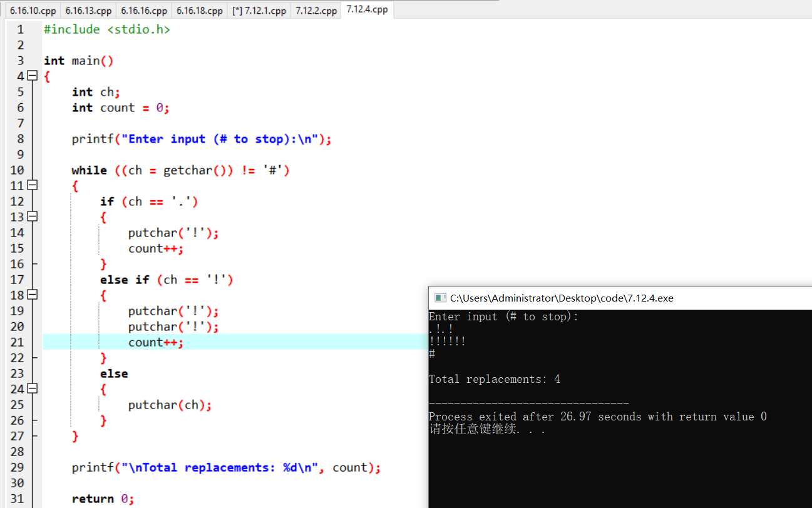Click the "else if (ch == '!')" line
Viewport: 812px width, 508px height.
click(167, 280)
